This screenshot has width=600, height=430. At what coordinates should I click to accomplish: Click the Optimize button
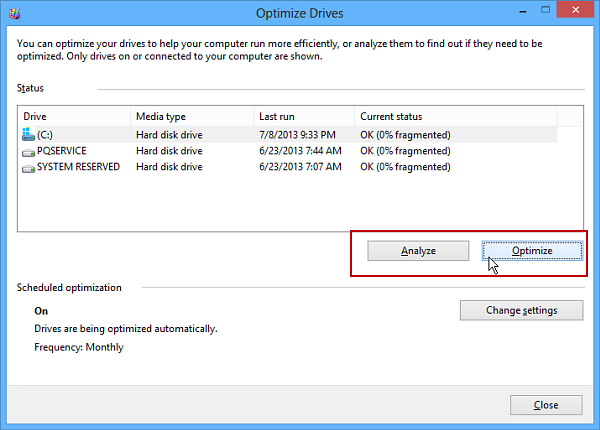click(532, 251)
